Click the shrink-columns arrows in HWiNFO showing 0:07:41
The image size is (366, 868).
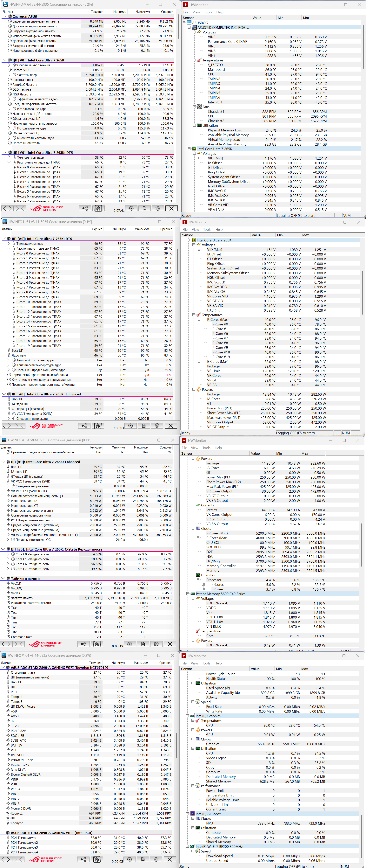tap(20, 208)
